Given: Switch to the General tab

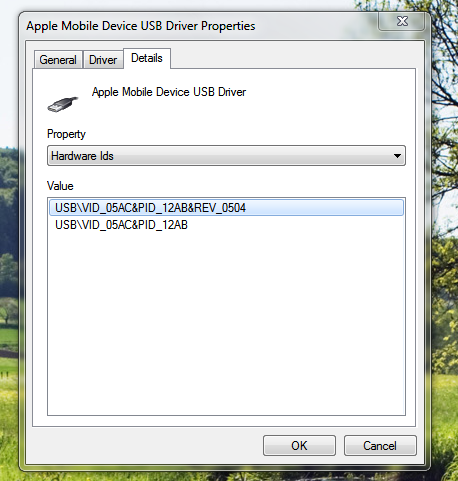Looking at the screenshot, I should [x=58, y=60].
